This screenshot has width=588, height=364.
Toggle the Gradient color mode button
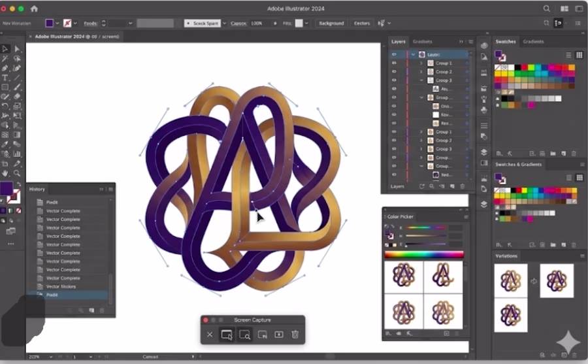tap(11, 211)
